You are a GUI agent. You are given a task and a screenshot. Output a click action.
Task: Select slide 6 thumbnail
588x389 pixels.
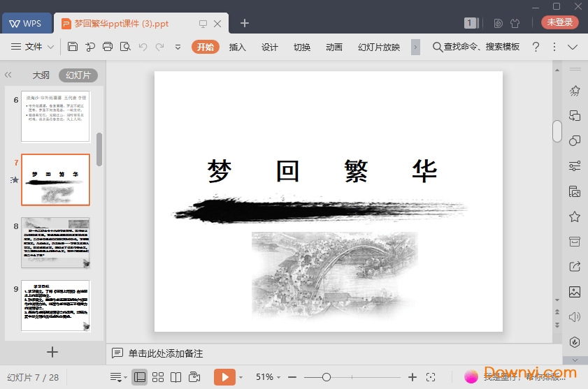55,117
